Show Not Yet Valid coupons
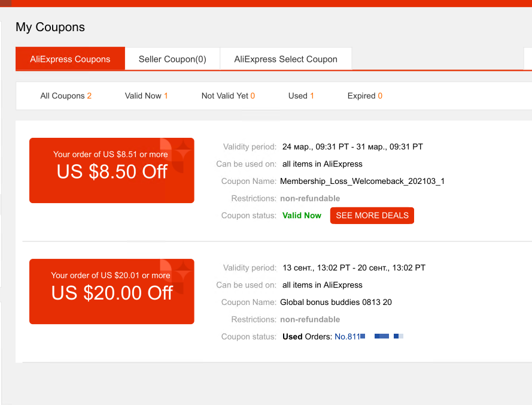Image resolution: width=532 pixels, height=405 pixels. point(228,96)
